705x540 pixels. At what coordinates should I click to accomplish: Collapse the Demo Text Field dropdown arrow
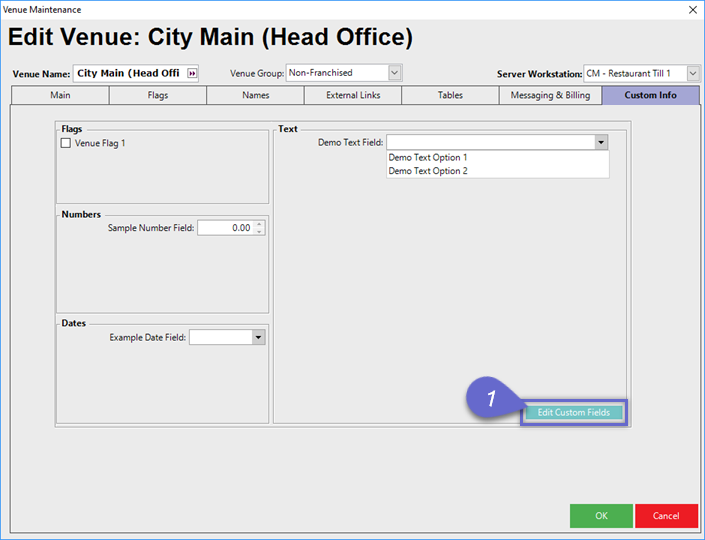pos(600,143)
